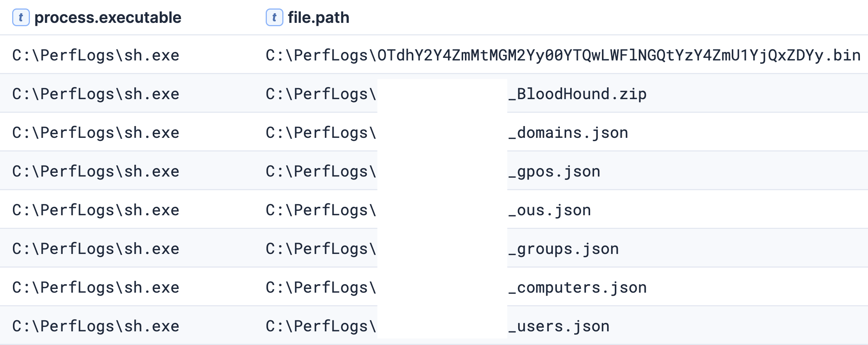Sort by the file.path column header
Image resolution: width=868 pixels, height=345 pixels.
click(x=318, y=17)
